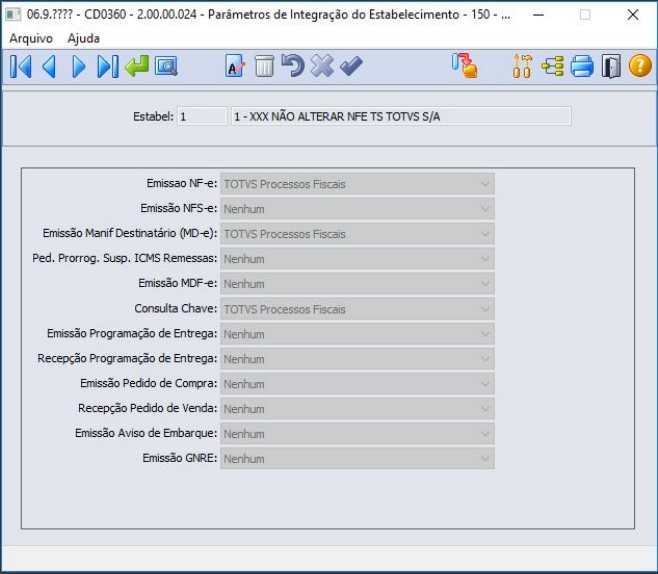Viewport: 658px width, 574px height.
Task: Click the 'Consulta Chave:' label
Action: point(176,308)
